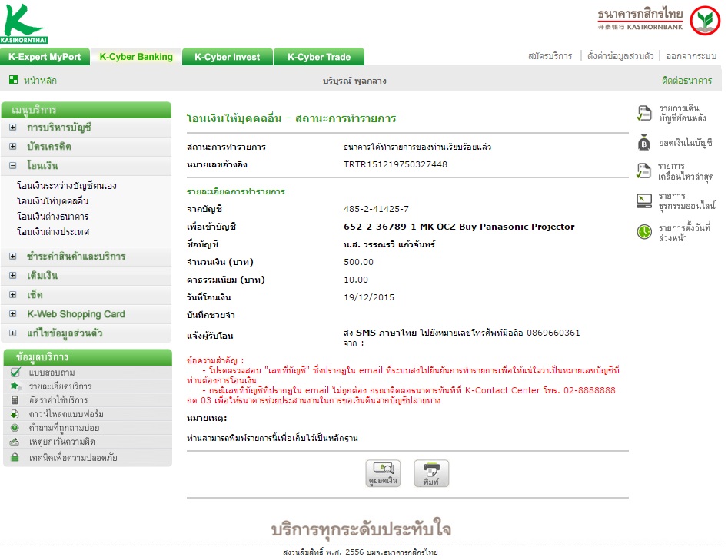
Task: Click the calculator icon for อัตราค่าใช้บริการ
Action: tap(15, 400)
